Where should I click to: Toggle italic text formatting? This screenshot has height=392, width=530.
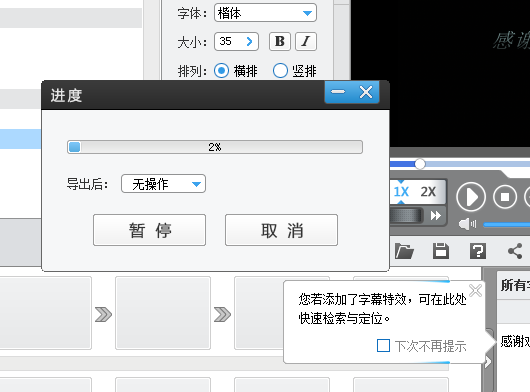point(306,42)
